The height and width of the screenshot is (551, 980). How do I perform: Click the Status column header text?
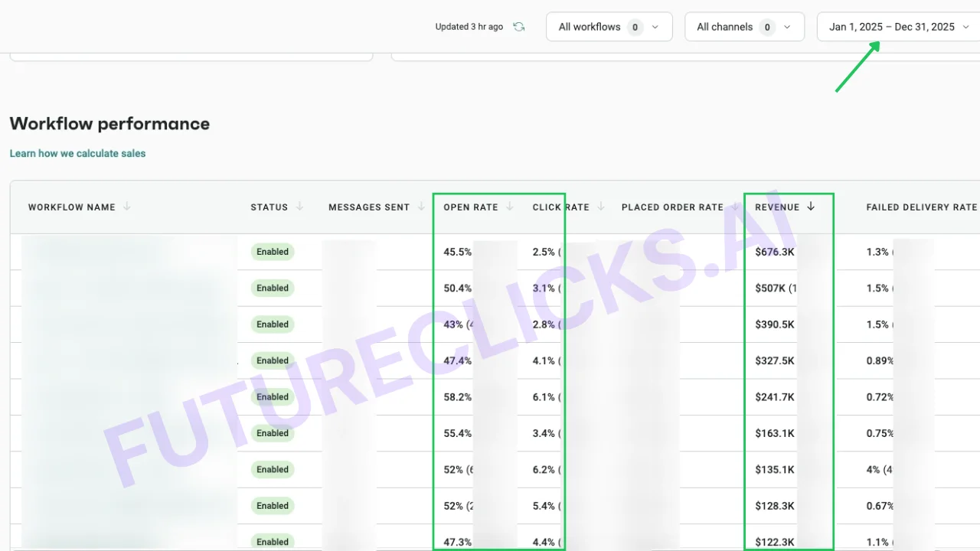pos(269,207)
